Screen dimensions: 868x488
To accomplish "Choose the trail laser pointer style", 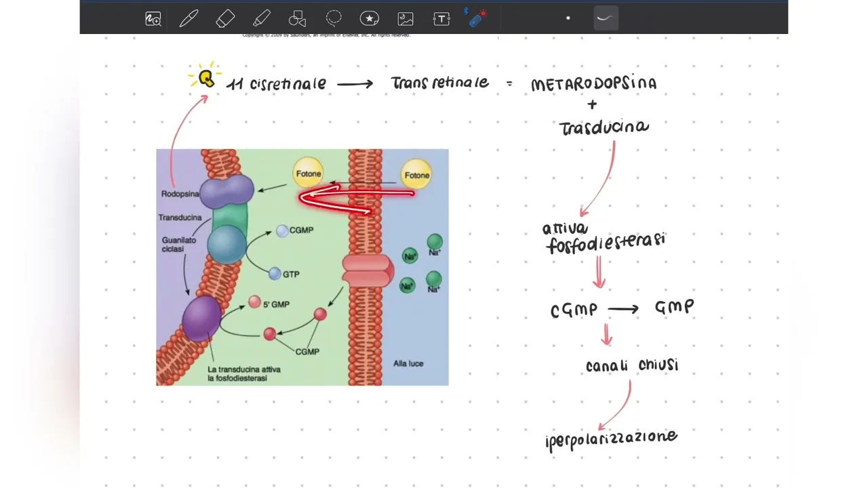I will click(x=604, y=18).
